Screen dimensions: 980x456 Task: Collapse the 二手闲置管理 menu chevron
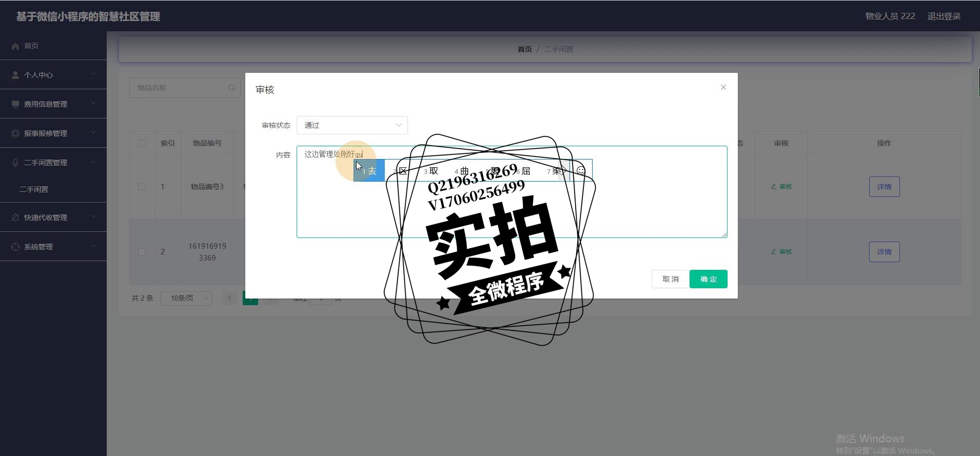pyautogui.click(x=93, y=162)
